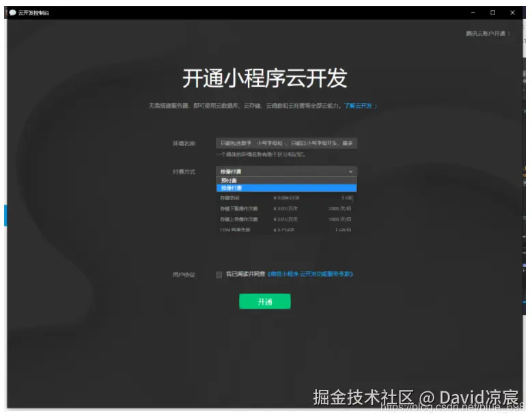This screenshot has height=420, width=532.
Task: Select 按量付费 highlighted dropdown option
Action: point(286,188)
